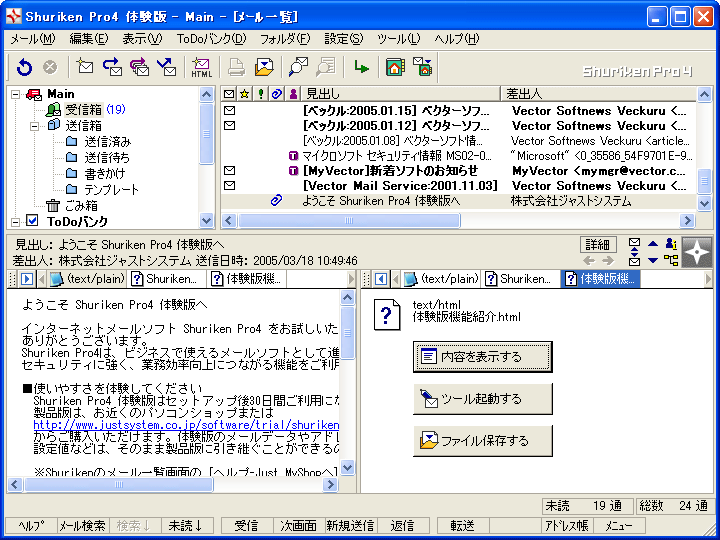
Task: Click the left pane blue arrow toggle icon
Action: click(x=27, y=279)
